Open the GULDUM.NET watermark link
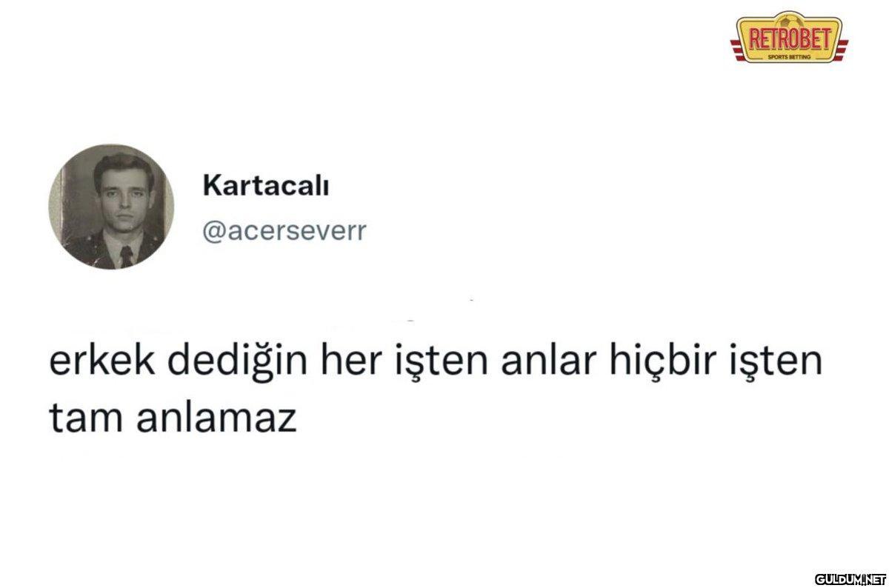889x588 pixels. click(850, 578)
